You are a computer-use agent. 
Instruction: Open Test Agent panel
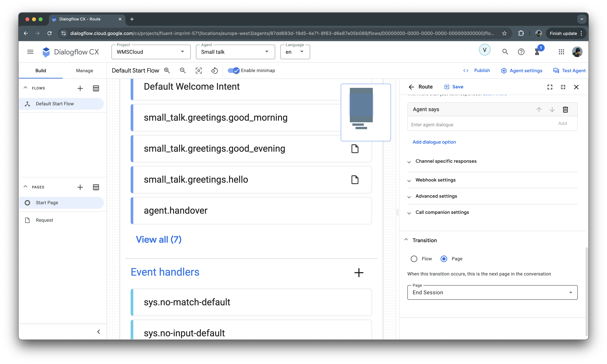(569, 71)
